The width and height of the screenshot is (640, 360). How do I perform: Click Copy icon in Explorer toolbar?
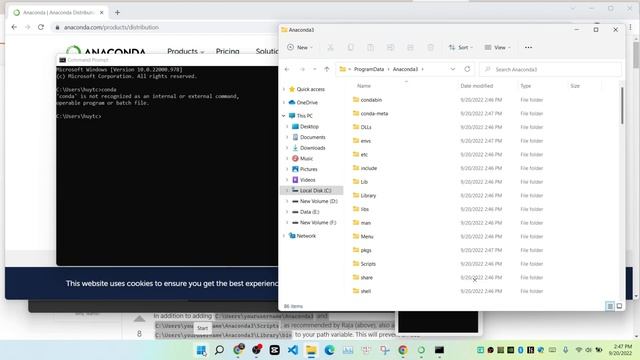click(x=350, y=47)
